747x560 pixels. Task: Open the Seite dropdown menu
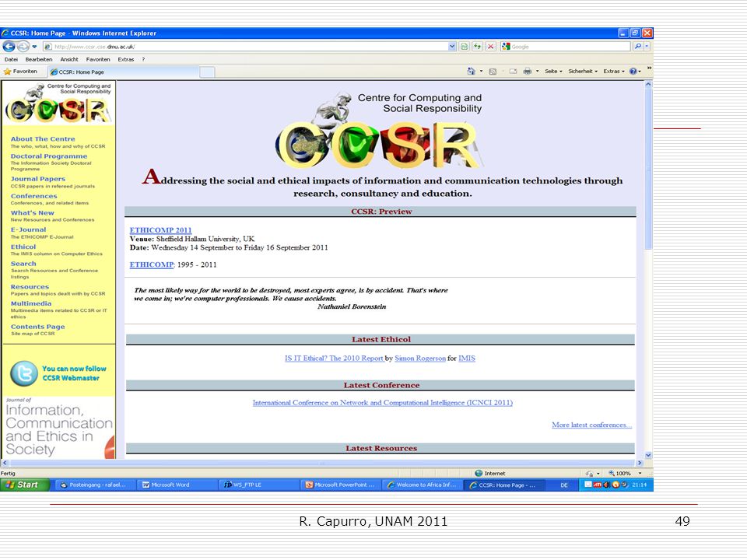[x=553, y=72]
